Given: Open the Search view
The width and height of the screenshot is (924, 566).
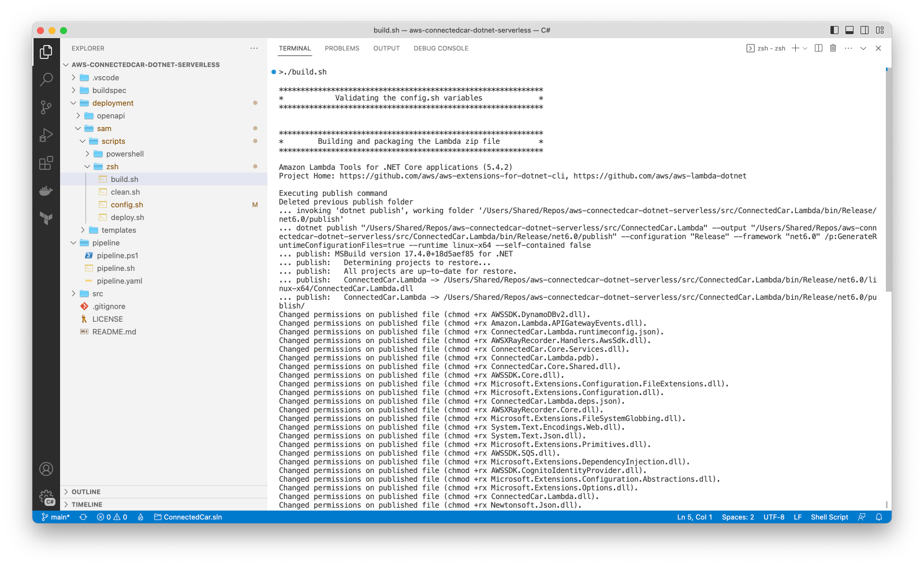Looking at the screenshot, I should [x=46, y=79].
